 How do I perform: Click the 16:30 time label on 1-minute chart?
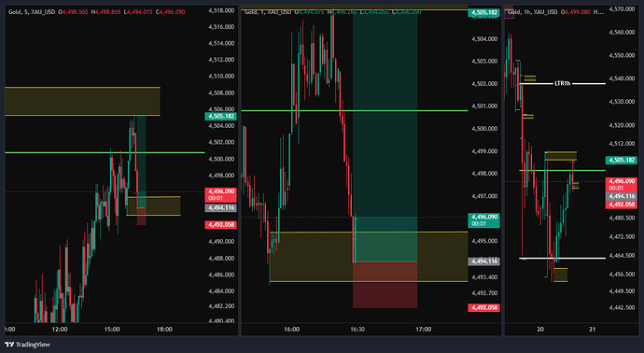tap(357, 329)
